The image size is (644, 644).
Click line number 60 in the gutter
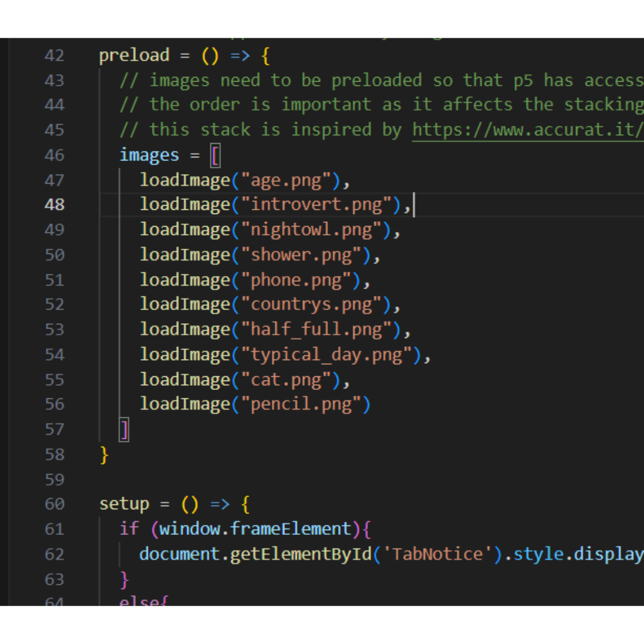(54, 504)
